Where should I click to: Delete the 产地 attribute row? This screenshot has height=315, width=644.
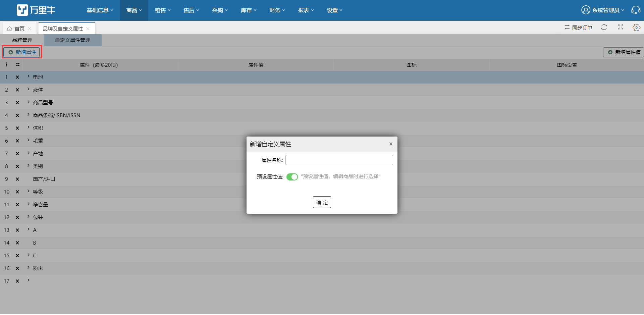17,154
